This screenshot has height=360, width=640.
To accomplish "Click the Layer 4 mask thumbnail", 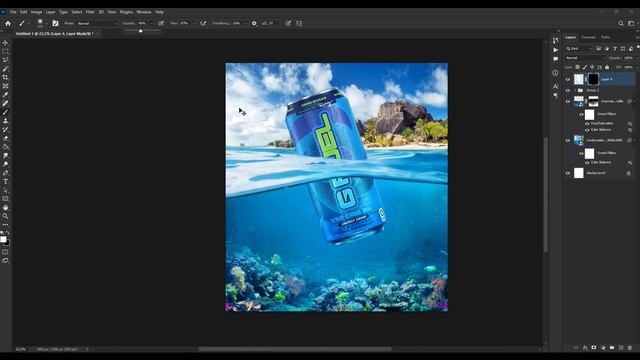I will point(593,79).
